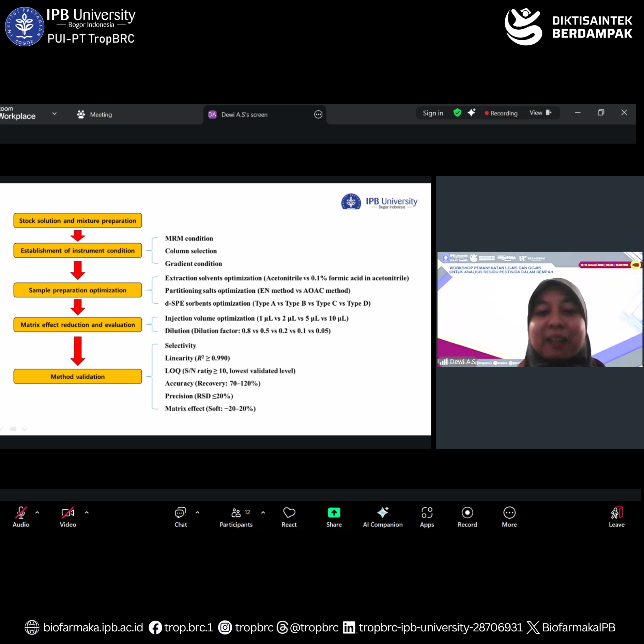This screenshot has height=644, width=644.
Task: Open AI Companion
Action: [382, 517]
